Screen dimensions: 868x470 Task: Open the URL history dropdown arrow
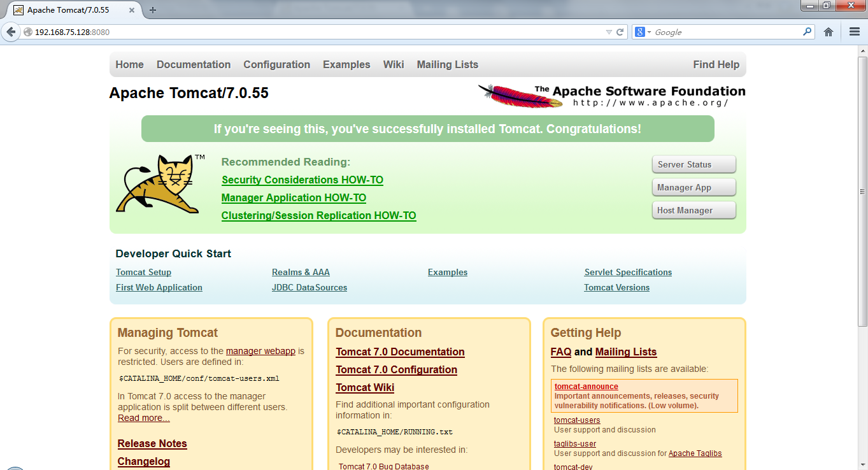click(x=609, y=32)
